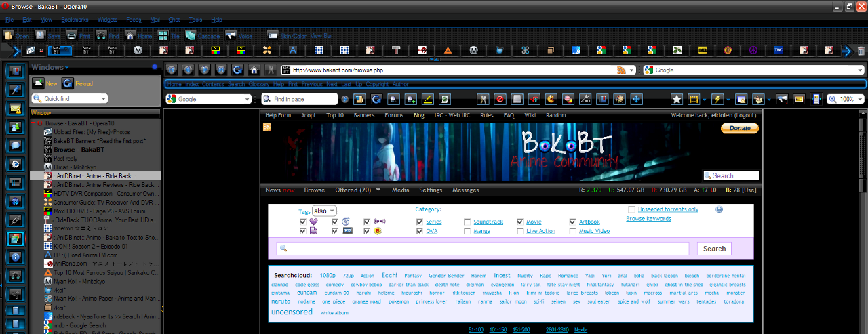Click the gear settings icon in left strip

(x=15, y=164)
